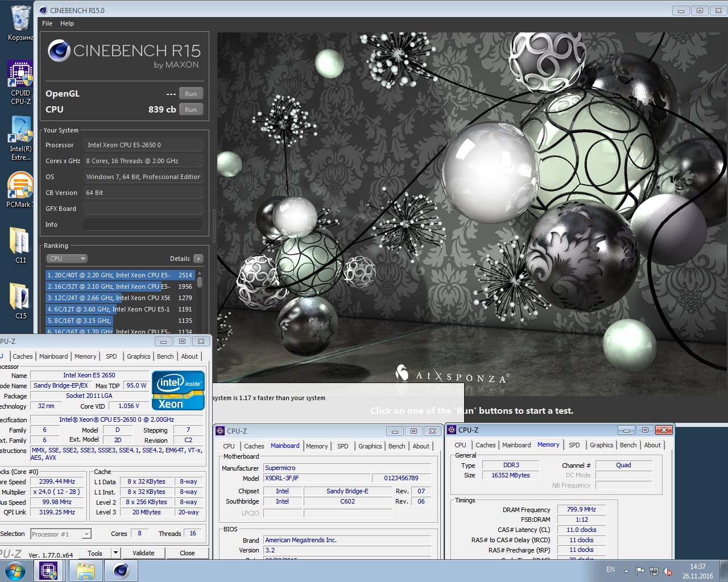Switch to the CPU-Z taskbar icon

tap(48, 571)
